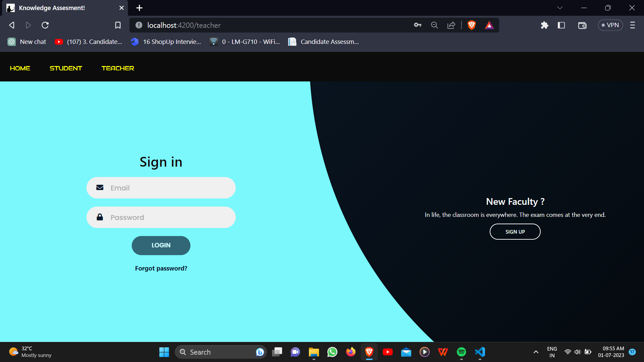Open the Brave Shields panel

pyautogui.click(x=471, y=25)
